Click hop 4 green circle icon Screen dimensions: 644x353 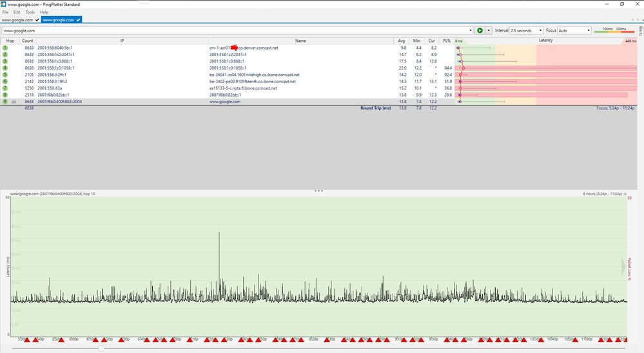coord(5,68)
